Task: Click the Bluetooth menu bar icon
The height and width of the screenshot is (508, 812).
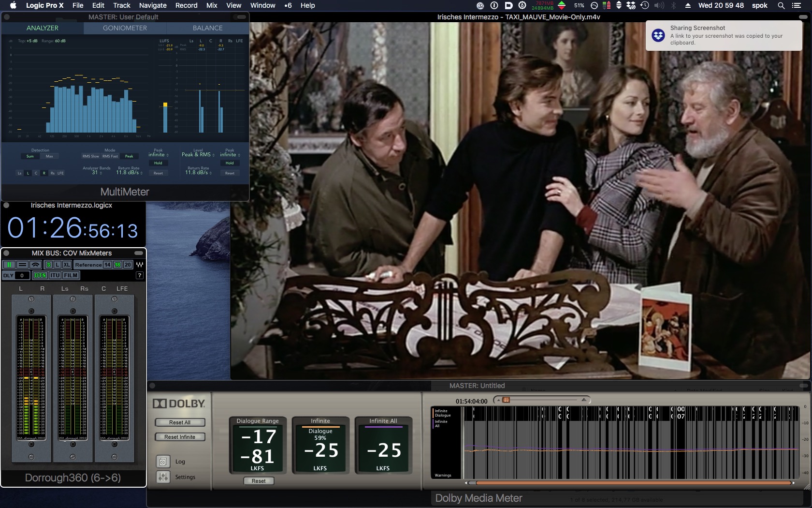Action: pyautogui.click(x=674, y=5)
